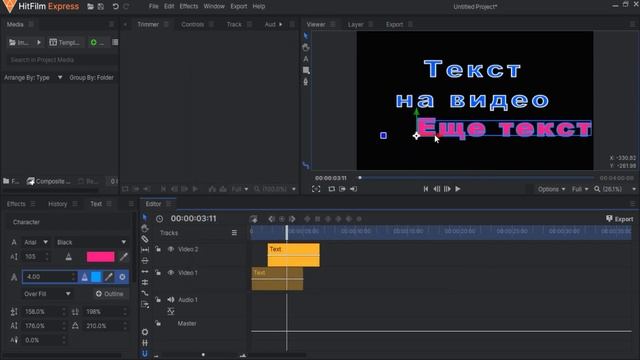Toggle visibility of Video 1 track
The image size is (640, 360).
pyautogui.click(x=171, y=273)
